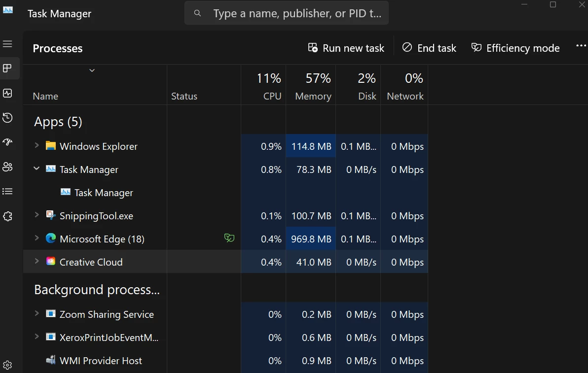Click the 969.8 MB memory cell

[311, 239]
